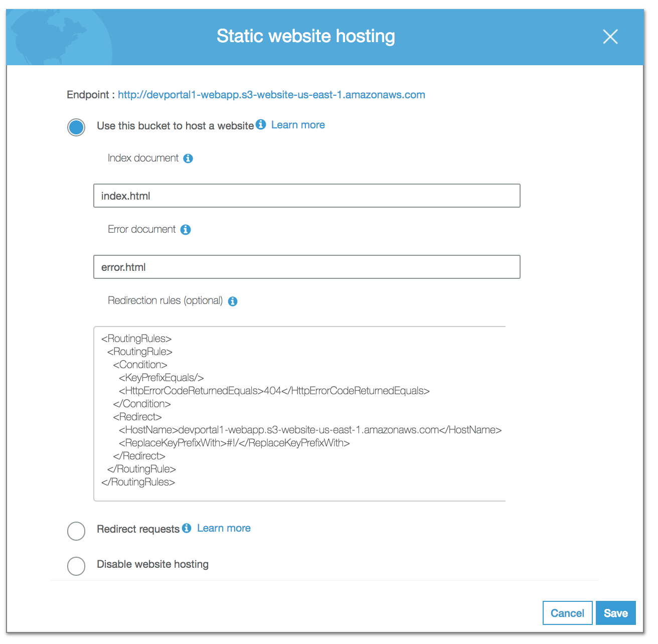Image resolution: width=658 pixels, height=644 pixels.
Task: Select the Disable website hosting option
Action: [x=76, y=566]
